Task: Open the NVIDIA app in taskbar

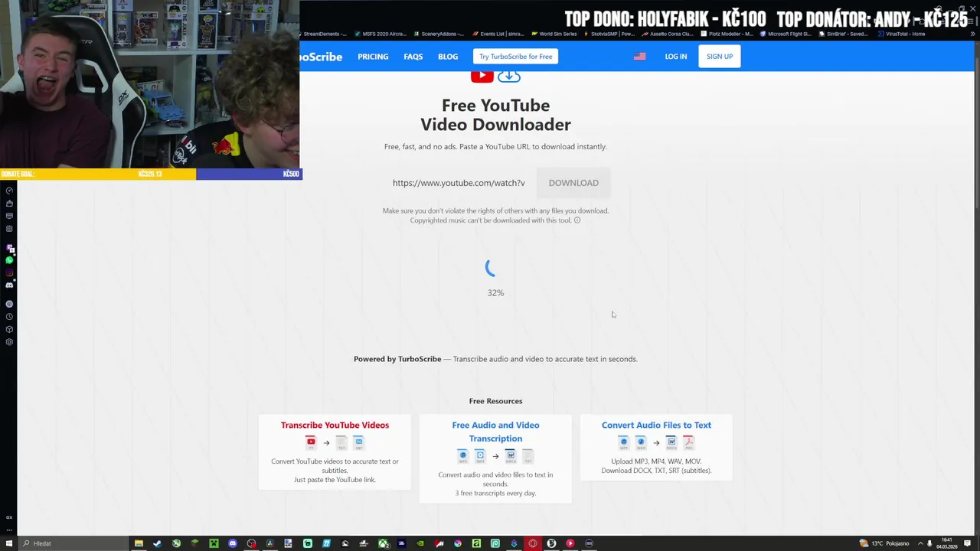Action: point(420,543)
